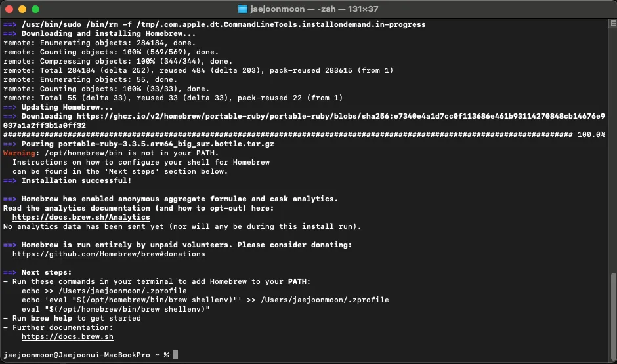
Task: Click the 100.0% download progress bar
Action: (304, 134)
